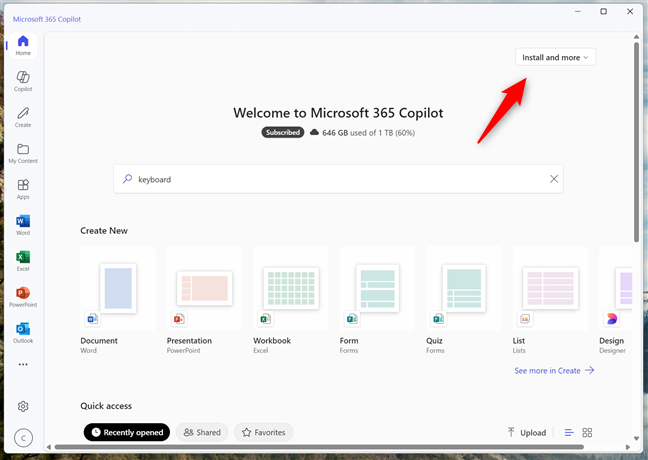The height and width of the screenshot is (460, 648).
Task: Click inside the search box
Action: pyautogui.click(x=338, y=179)
